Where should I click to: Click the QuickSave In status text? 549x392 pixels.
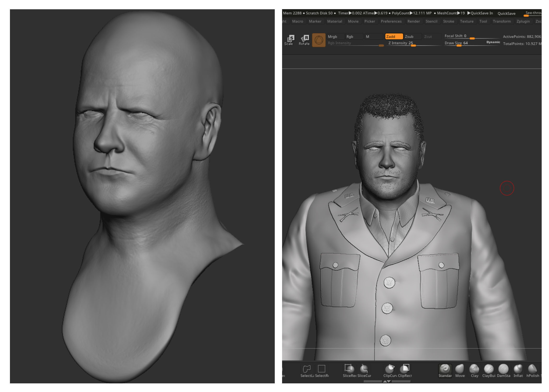click(x=480, y=13)
